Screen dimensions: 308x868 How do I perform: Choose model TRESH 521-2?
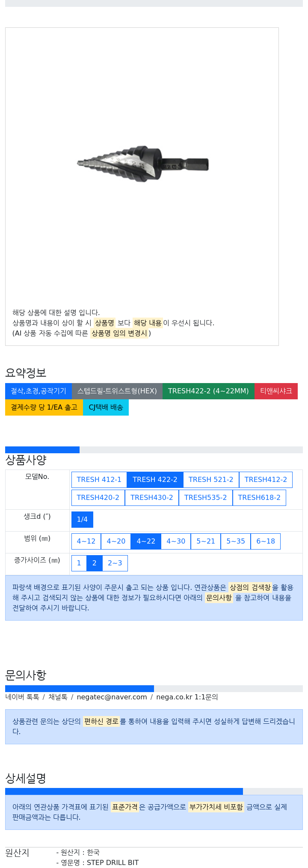point(211,480)
